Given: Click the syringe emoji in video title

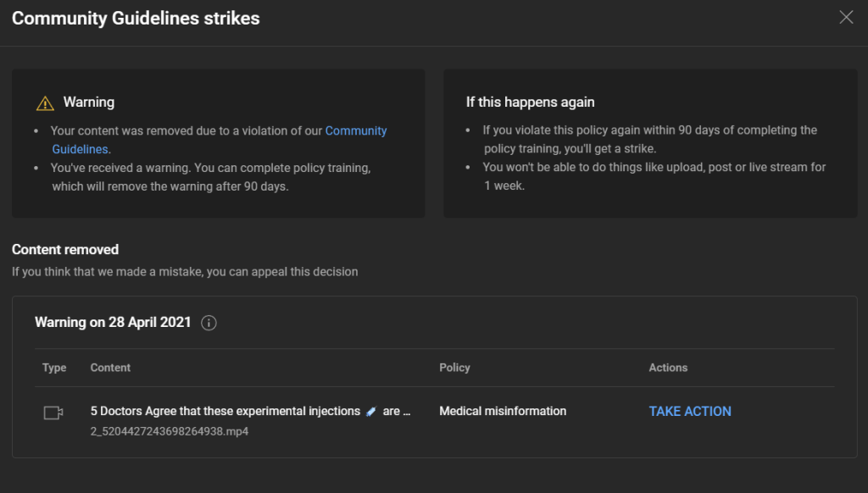Looking at the screenshot, I should tap(371, 412).
